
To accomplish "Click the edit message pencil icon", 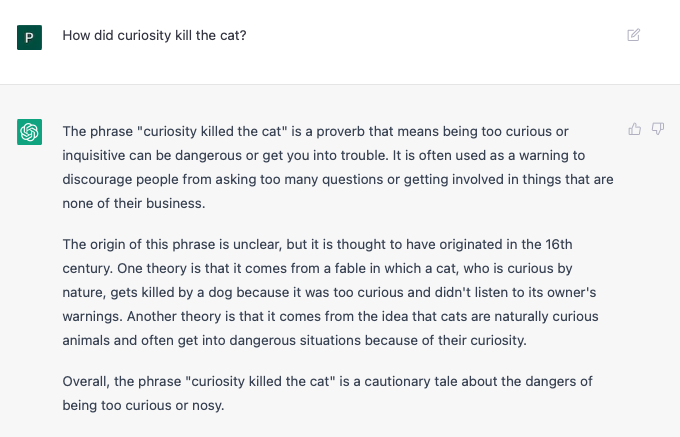I will pyautogui.click(x=634, y=35).
